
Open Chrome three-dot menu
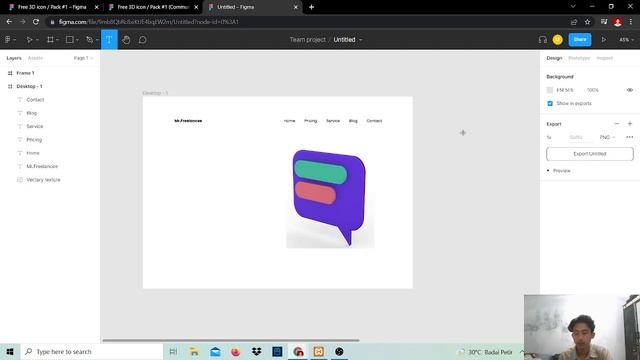coord(631,22)
